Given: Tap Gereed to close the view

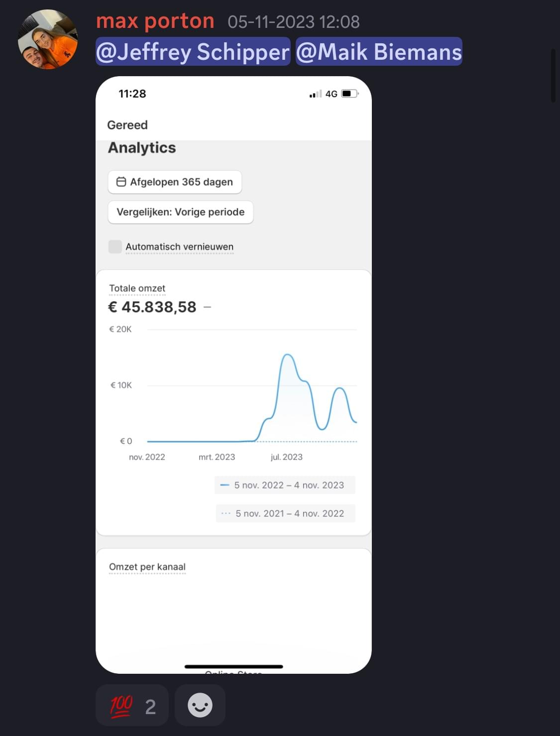Looking at the screenshot, I should [x=127, y=125].
